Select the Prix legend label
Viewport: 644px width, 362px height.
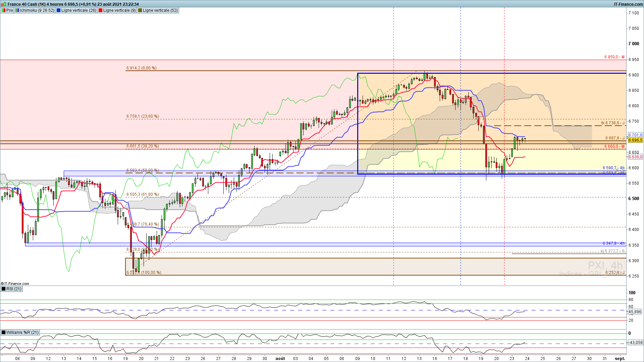pos(10,10)
